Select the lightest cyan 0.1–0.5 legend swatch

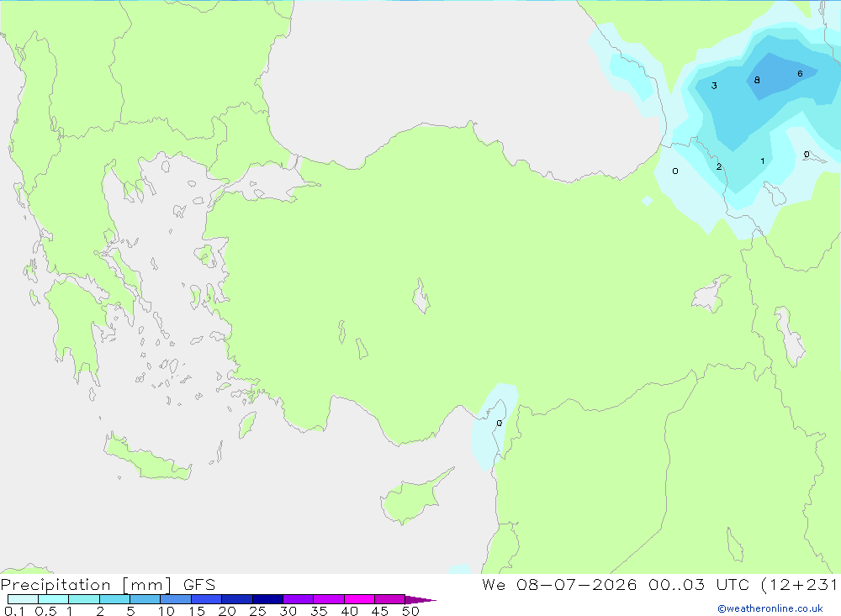tap(23, 599)
